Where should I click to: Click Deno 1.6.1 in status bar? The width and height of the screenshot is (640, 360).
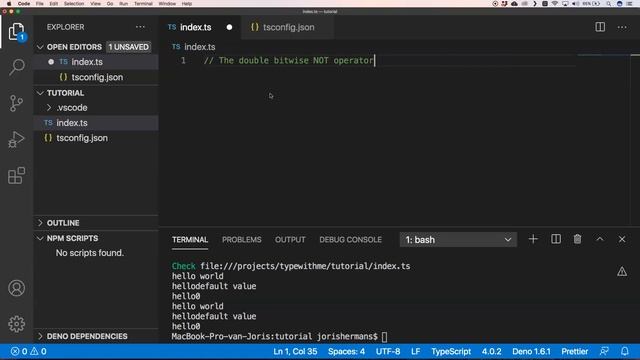pos(531,351)
